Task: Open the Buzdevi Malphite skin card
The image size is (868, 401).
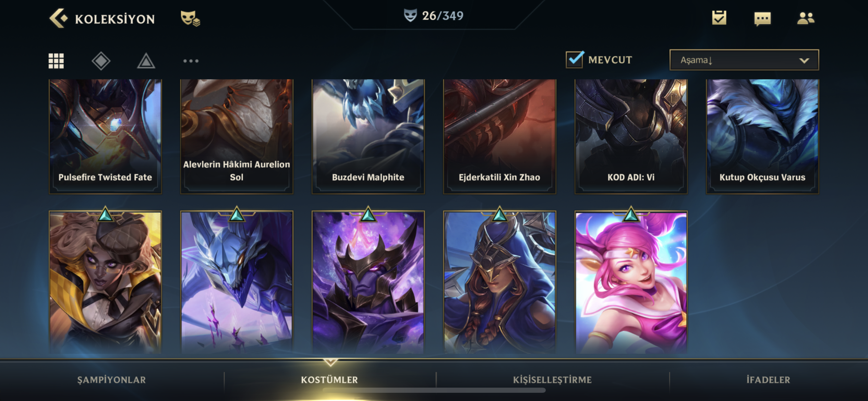Action: coord(368,137)
